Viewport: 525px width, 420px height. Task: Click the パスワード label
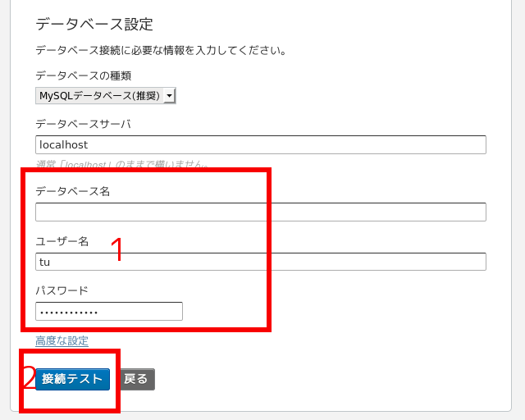pyautogui.click(x=62, y=290)
